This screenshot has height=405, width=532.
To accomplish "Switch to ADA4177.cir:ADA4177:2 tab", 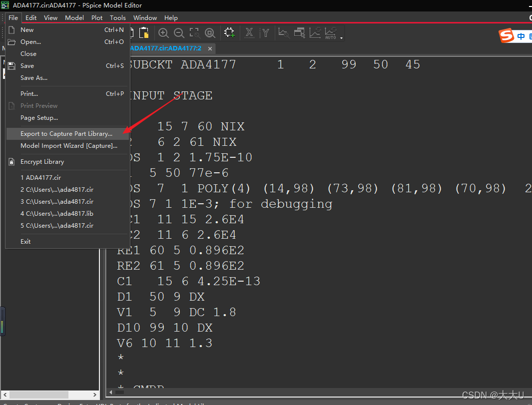I will (165, 48).
